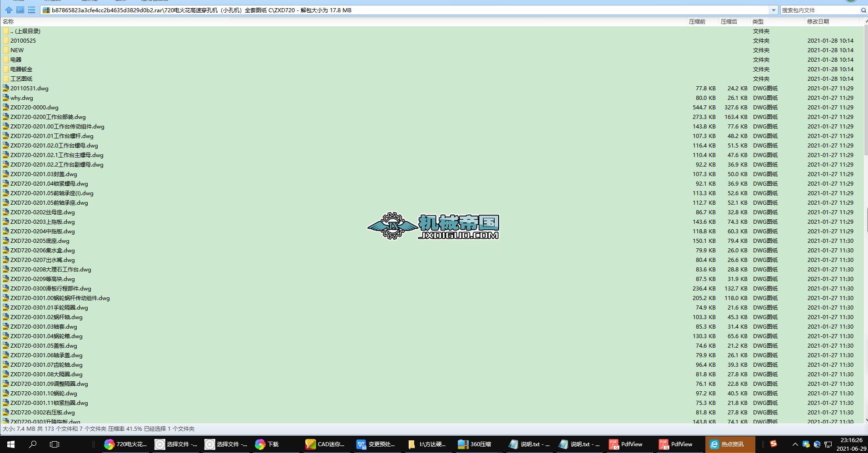Expand hidden icons in the system tray
868x453 pixels.
coord(795,444)
